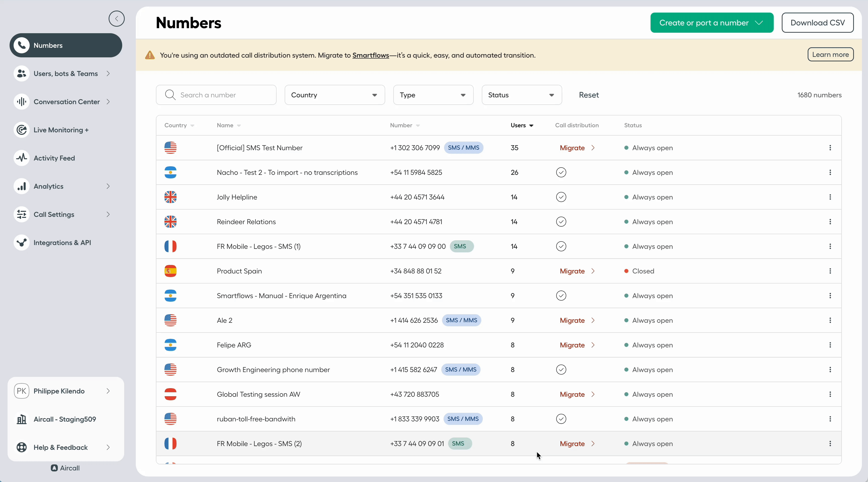Screen dimensions: 868x482
Task: Sort the table by Number column
Action: [x=405, y=125]
